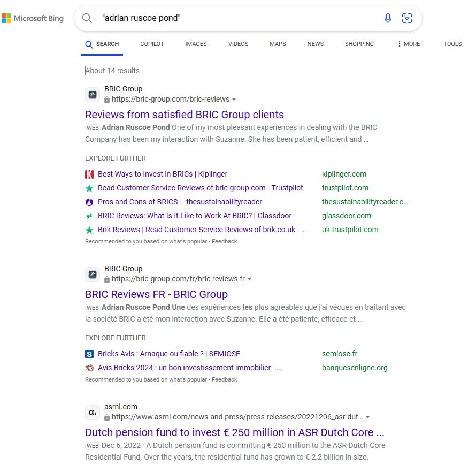This screenshot has width=476, height=473.
Task: Open 'Reviews from satisfied BRIC Group clients' result
Action: [x=185, y=115]
